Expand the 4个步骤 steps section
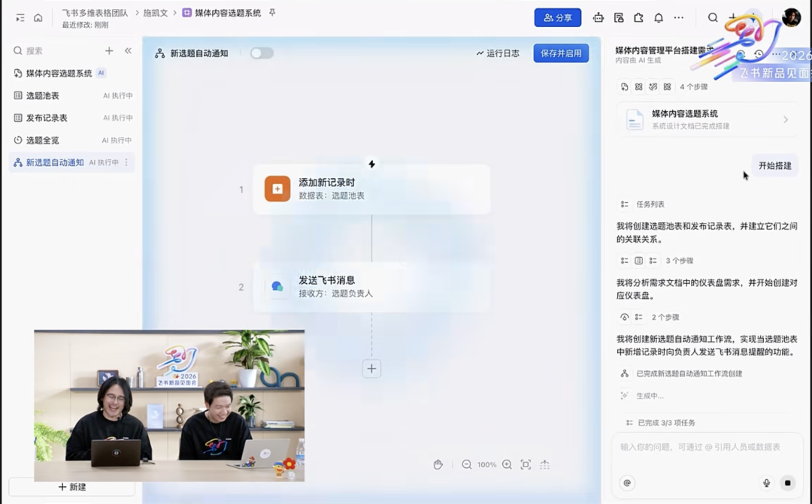The width and height of the screenshot is (812, 504). coord(693,87)
